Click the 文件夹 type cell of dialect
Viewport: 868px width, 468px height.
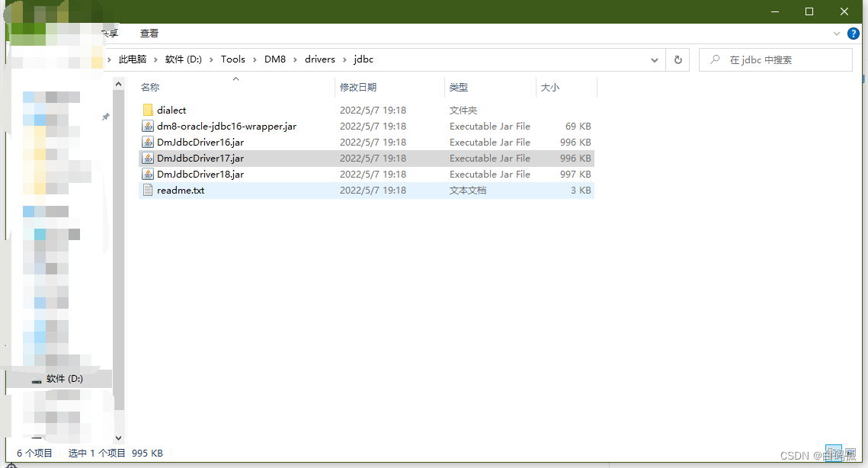pyautogui.click(x=463, y=111)
